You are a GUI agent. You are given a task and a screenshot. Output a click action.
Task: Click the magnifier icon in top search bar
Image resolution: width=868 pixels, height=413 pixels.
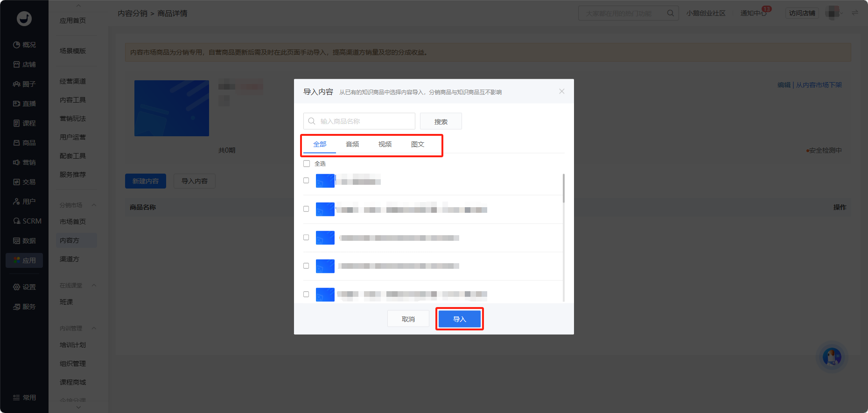[x=670, y=13]
